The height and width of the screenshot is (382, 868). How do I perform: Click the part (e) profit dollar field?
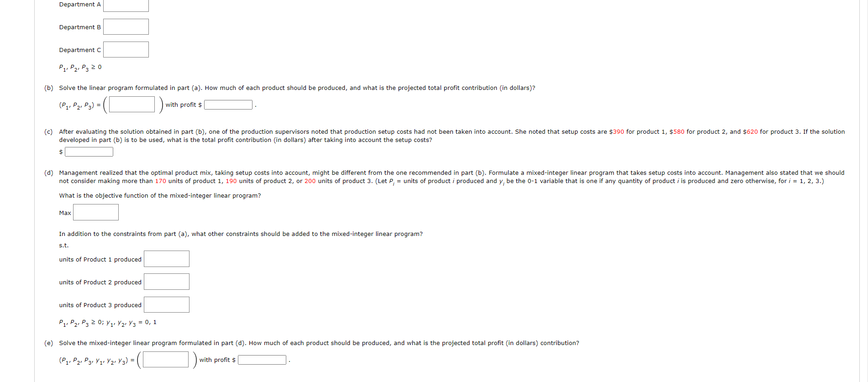pos(262,360)
